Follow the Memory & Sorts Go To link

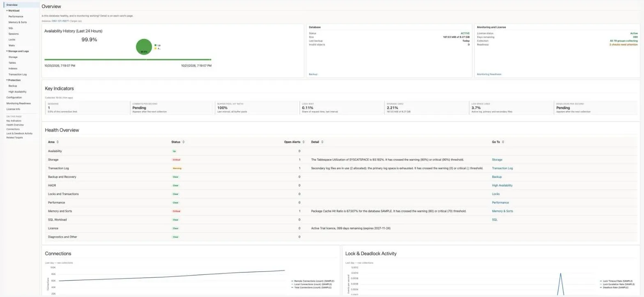502,211
